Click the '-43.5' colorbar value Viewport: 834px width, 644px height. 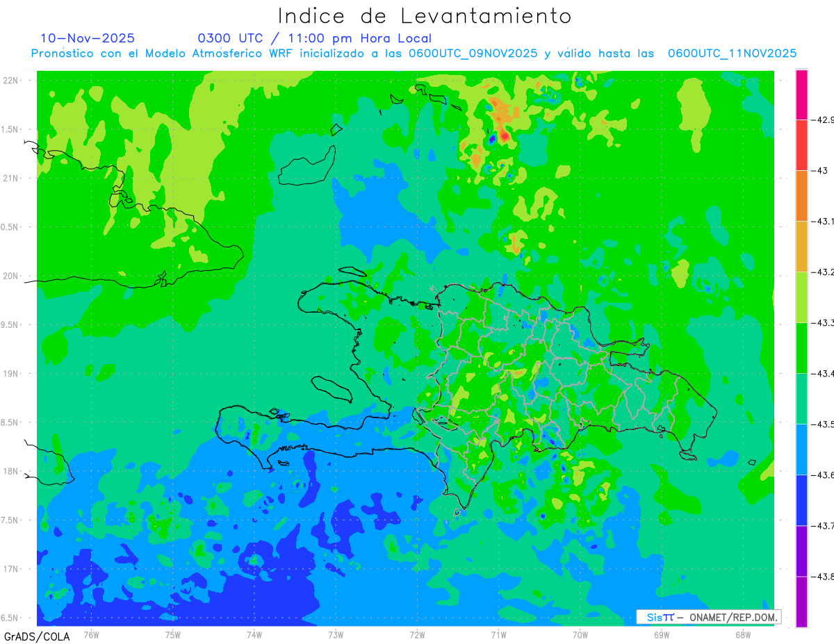pyautogui.click(x=822, y=424)
